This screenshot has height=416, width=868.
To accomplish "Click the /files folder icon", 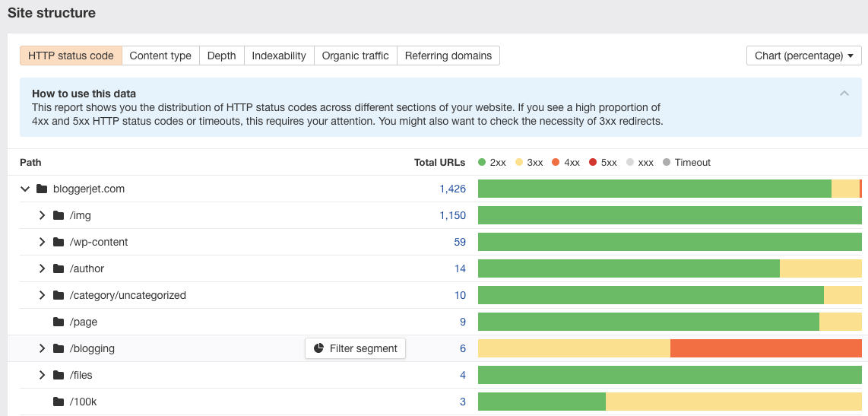I will (59, 375).
